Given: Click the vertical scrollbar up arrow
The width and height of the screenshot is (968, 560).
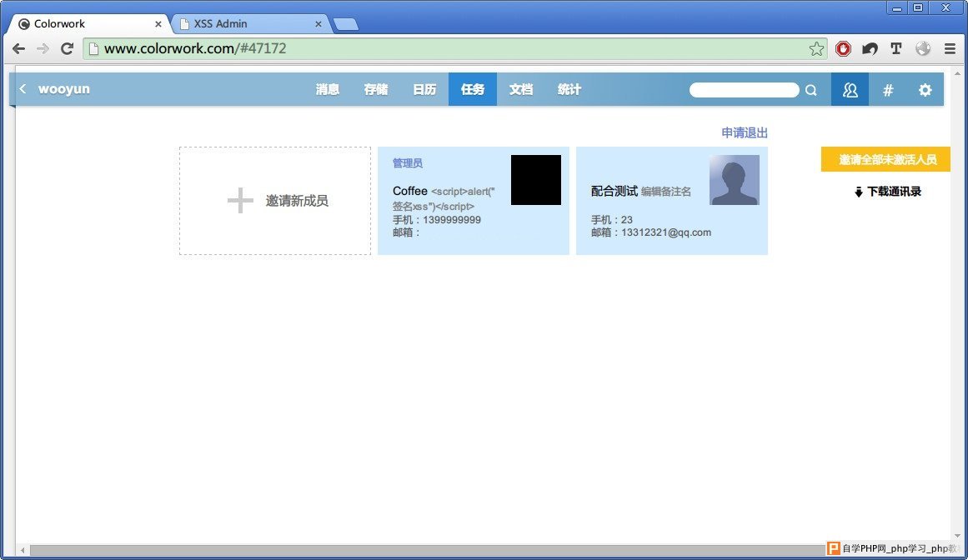Looking at the screenshot, I should pyautogui.click(x=957, y=73).
